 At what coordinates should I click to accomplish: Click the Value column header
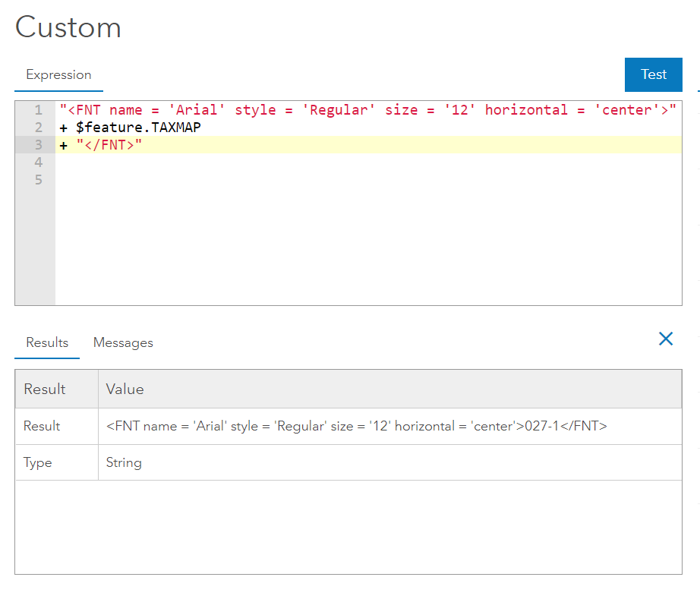click(125, 389)
